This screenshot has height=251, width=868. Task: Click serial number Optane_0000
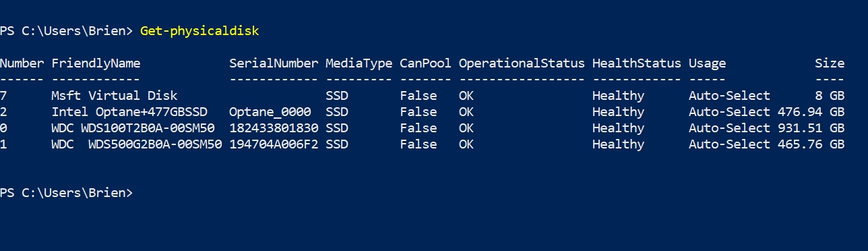click(x=270, y=112)
